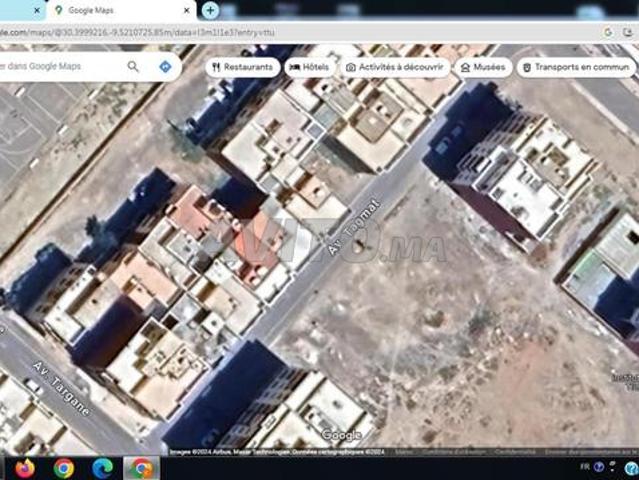
Task: Select the Activités à découvrir chip
Action: pos(395,67)
